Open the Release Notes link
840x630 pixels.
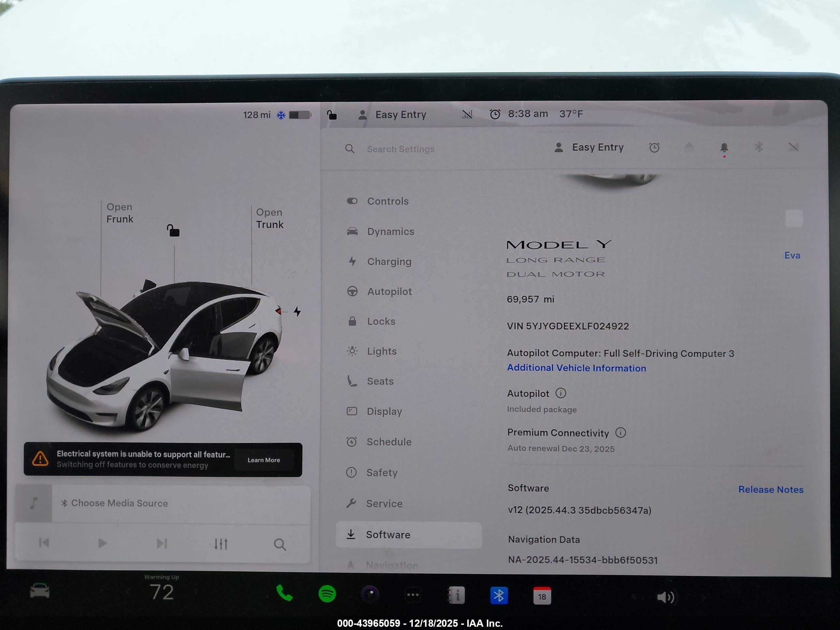pyautogui.click(x=771, y=489)
